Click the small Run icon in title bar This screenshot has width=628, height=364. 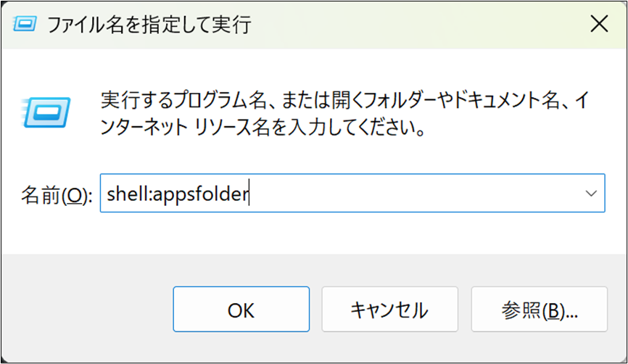coord(26,25)
